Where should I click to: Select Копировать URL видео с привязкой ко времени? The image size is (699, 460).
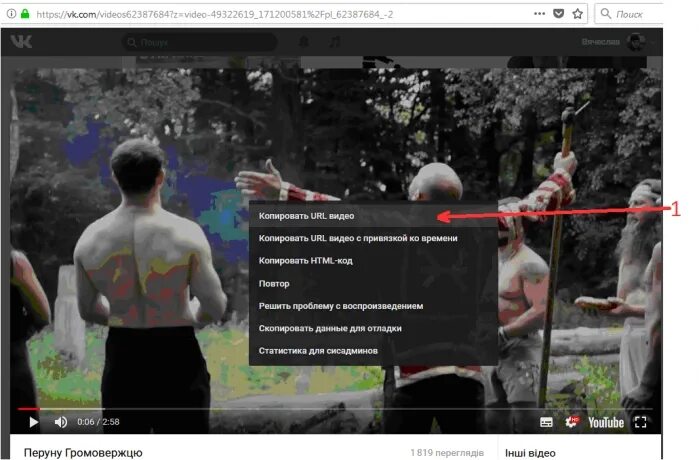(x=373, y=238)
